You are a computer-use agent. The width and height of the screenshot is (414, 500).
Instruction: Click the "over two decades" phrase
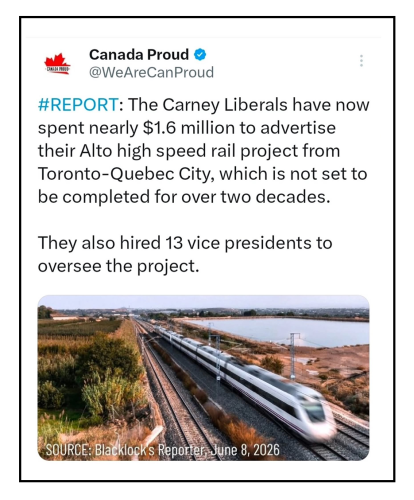pyautogui.click(x=256, y=197)
